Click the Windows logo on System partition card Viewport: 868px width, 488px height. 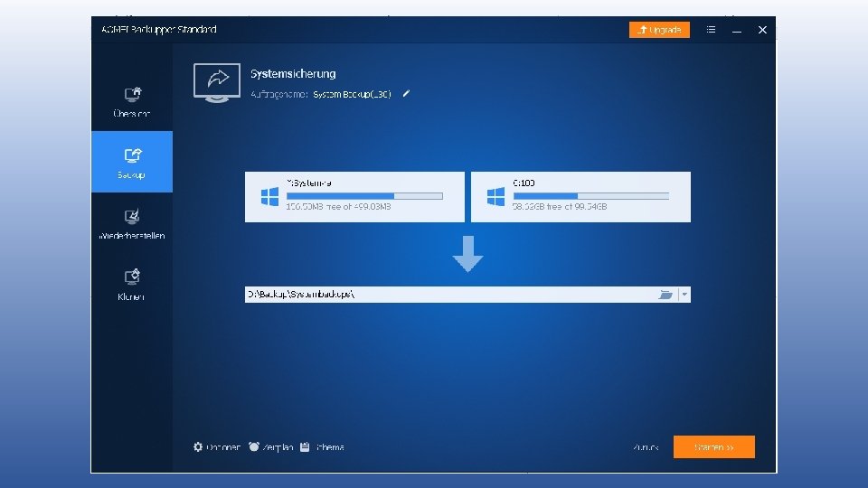point(269,196)
